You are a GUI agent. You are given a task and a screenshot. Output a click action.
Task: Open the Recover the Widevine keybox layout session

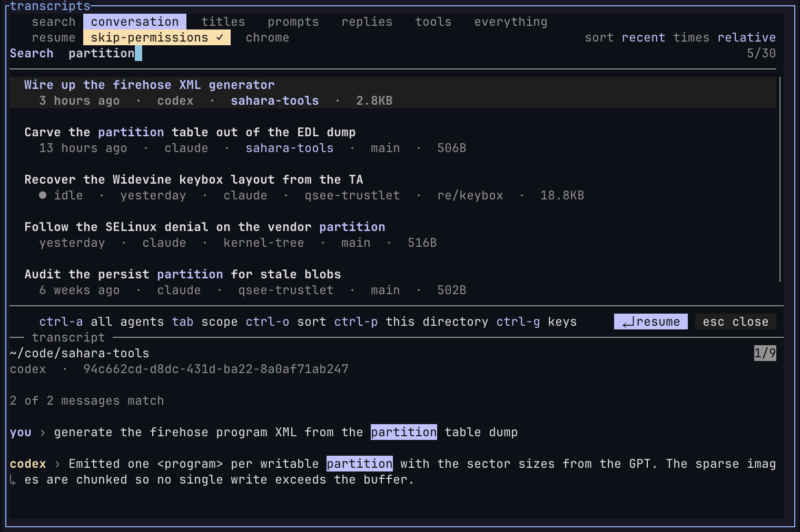click(393, 187)
